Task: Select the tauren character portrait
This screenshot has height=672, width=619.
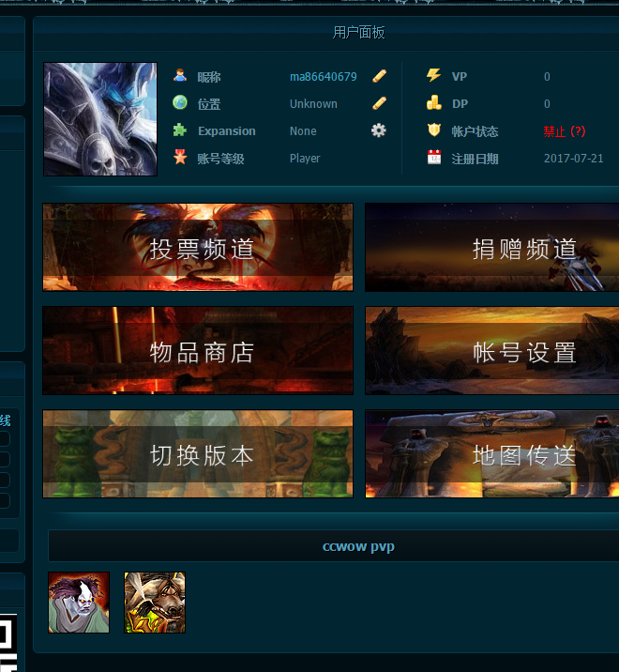Action: [155, 603]
